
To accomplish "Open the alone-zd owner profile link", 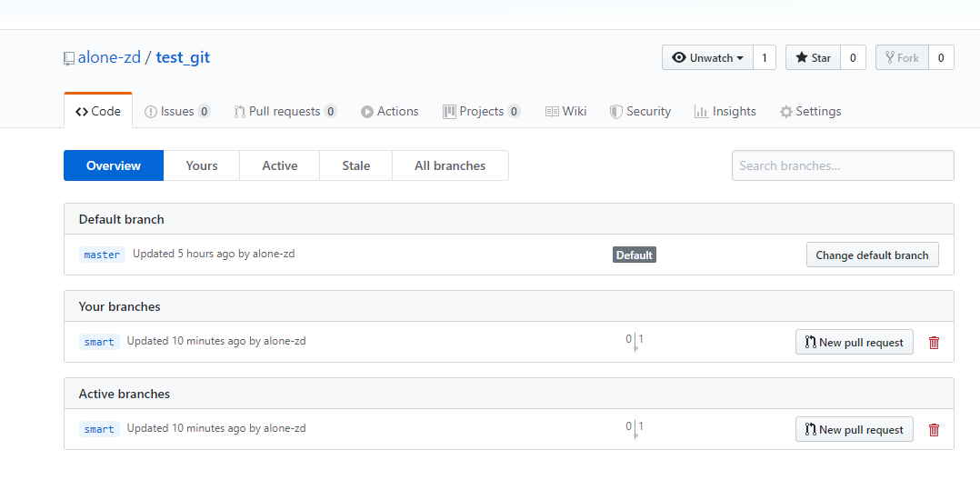I will 109,58.
